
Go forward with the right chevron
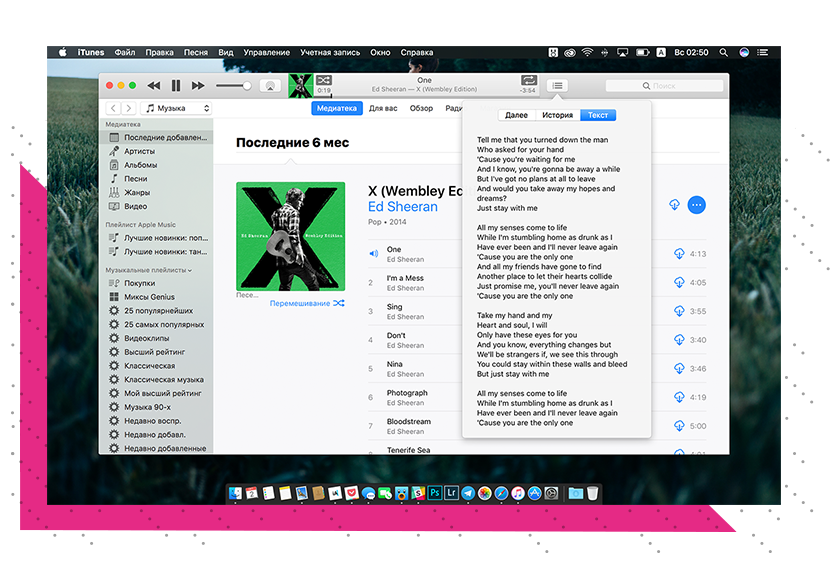129,108
